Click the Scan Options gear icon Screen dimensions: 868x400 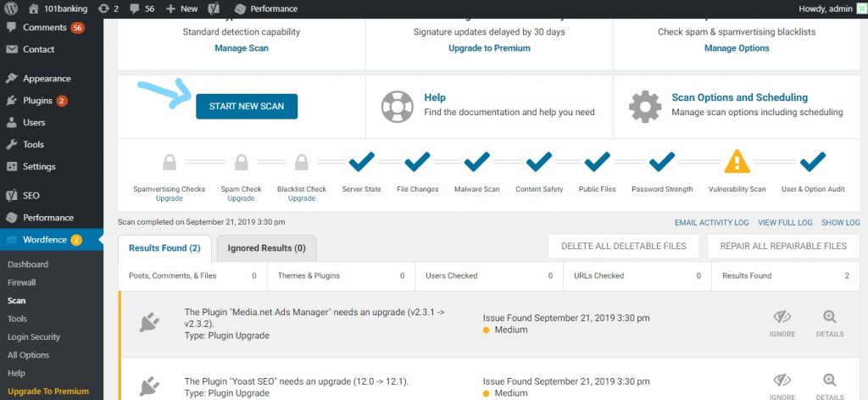click(645, 107)
